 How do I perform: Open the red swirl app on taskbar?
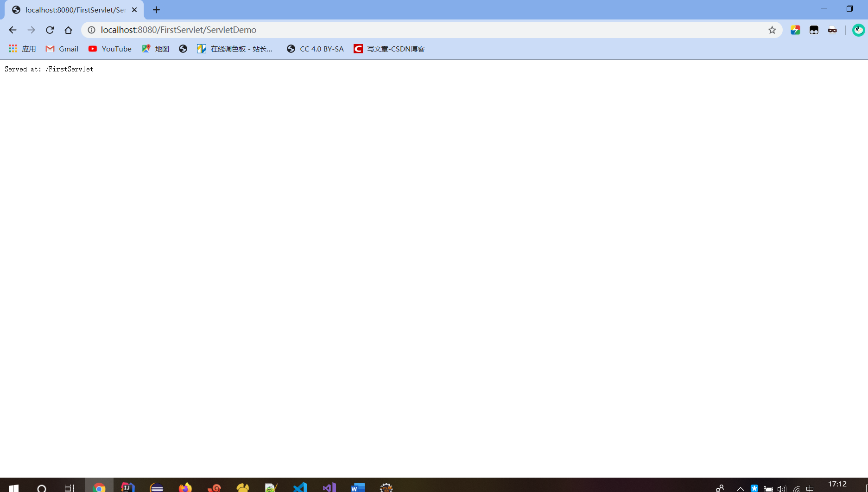[214, 487]
